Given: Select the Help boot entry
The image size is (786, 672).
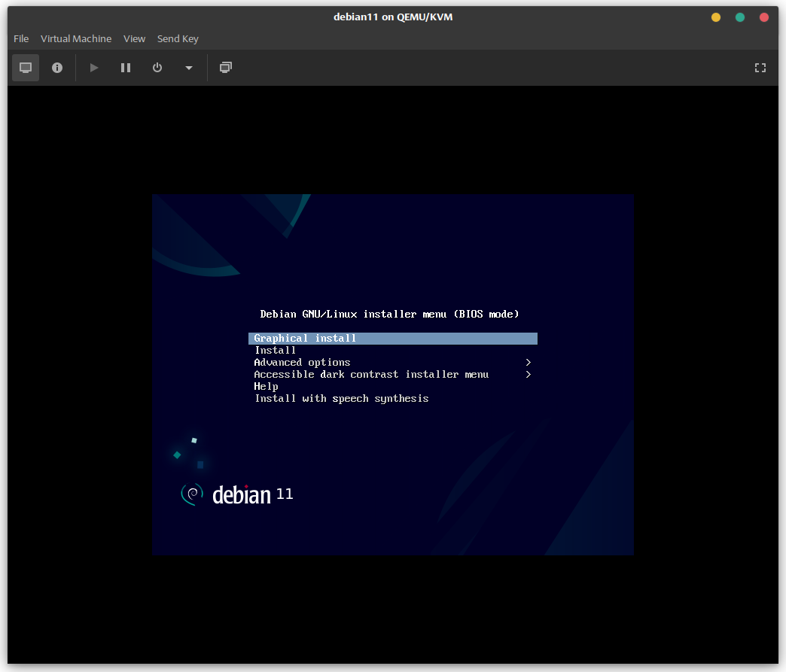Looking at the screenshot, I should pos(266,387).
